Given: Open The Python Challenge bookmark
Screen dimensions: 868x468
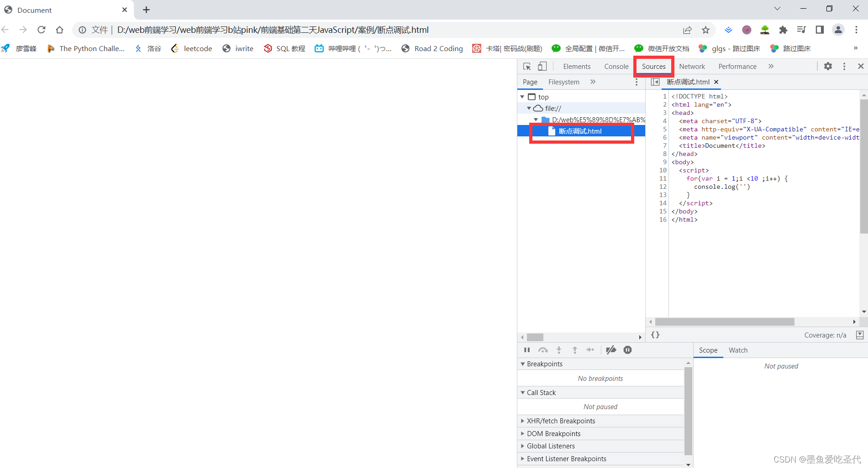Looking at the screenshot, I should click(x=86, y=48).
